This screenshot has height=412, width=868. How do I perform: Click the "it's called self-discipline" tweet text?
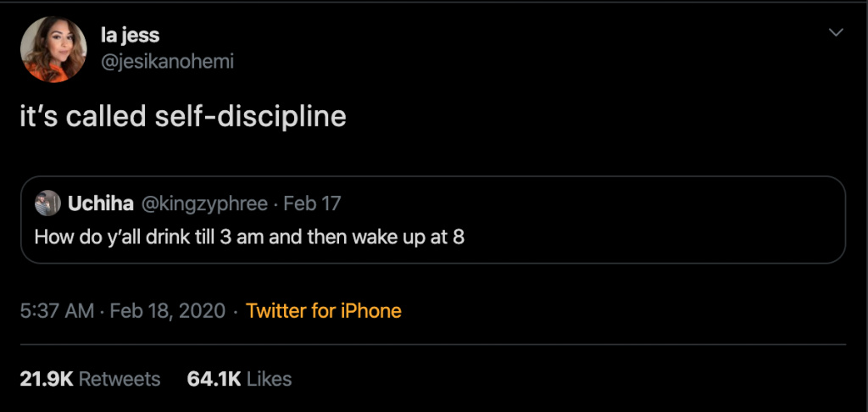[183, 116]
